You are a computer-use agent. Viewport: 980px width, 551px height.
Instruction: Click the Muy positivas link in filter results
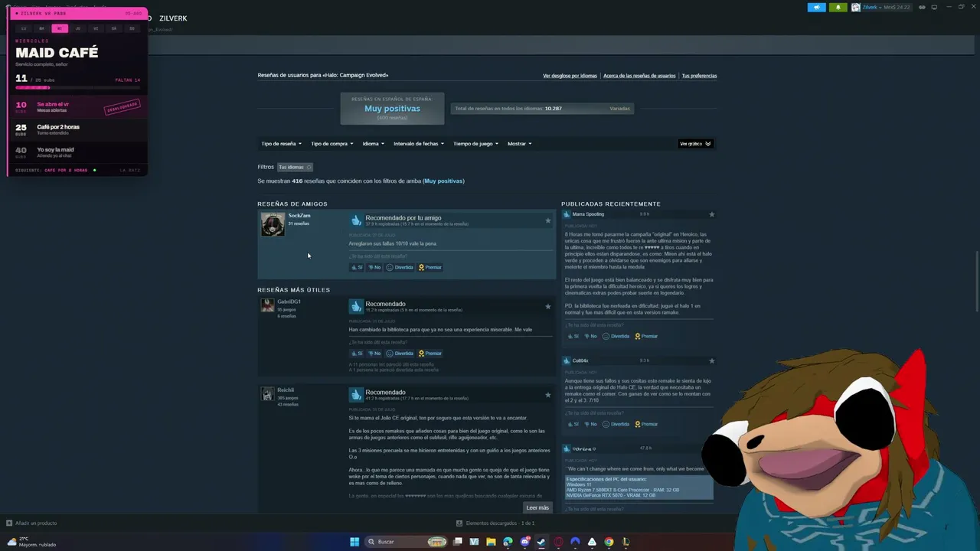pyautogui.click(x=444, y=181)
